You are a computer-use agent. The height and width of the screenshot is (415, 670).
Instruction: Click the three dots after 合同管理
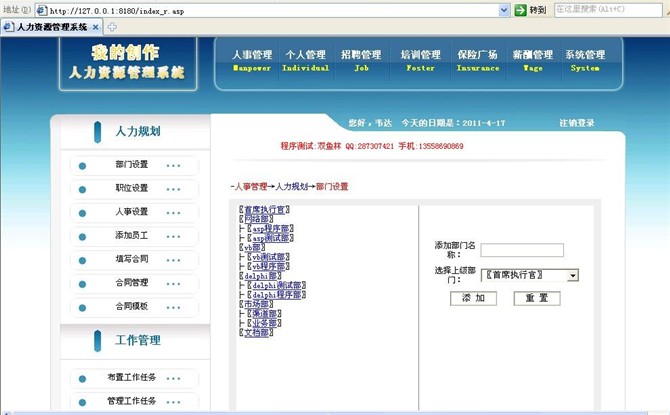(x=173, y=283)
